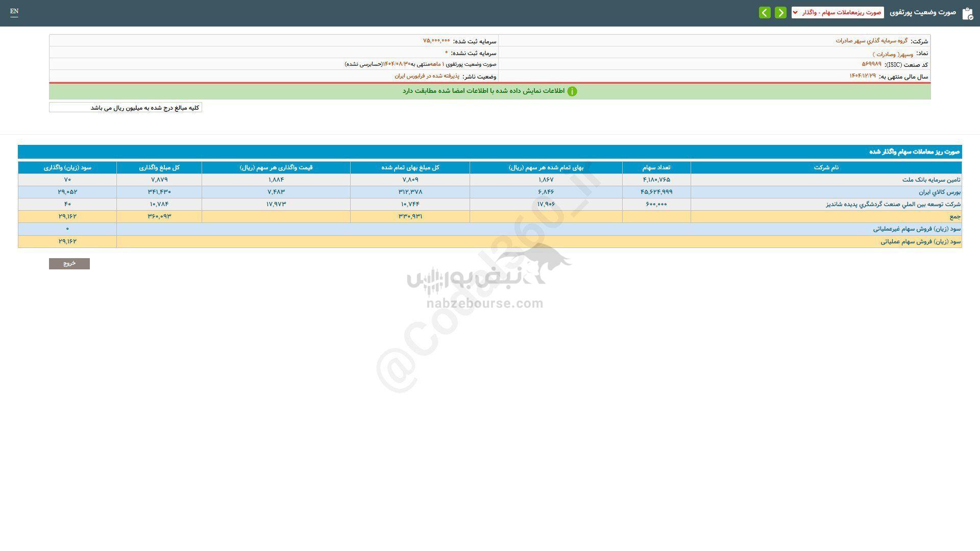Click the جمع total row label
980x551 pixels.
point(954,216)
